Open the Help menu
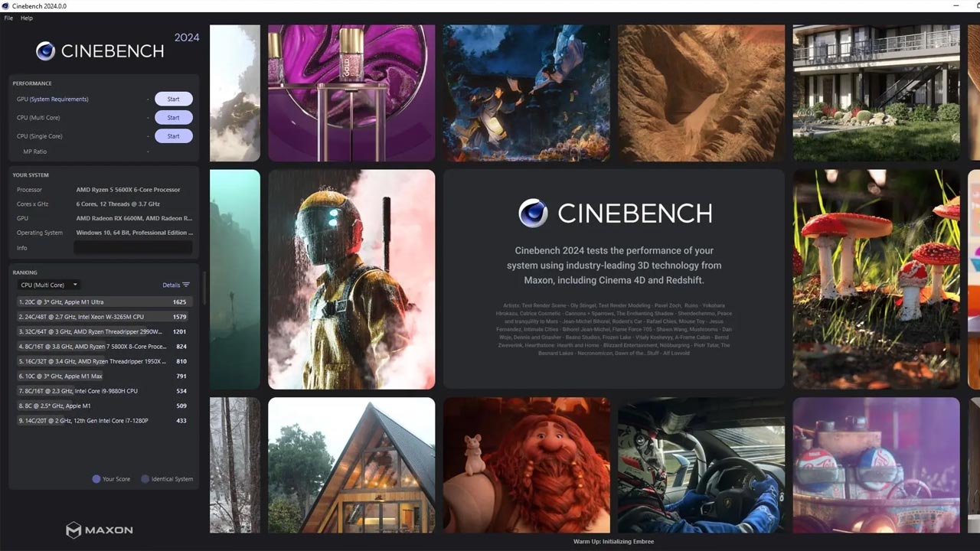The image size is (980, 551). (27, 18)
